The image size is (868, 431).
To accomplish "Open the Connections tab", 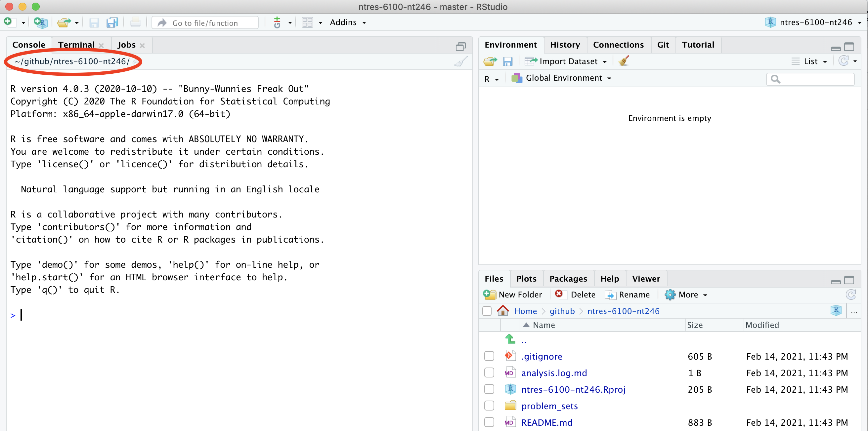I will [618, 45].
